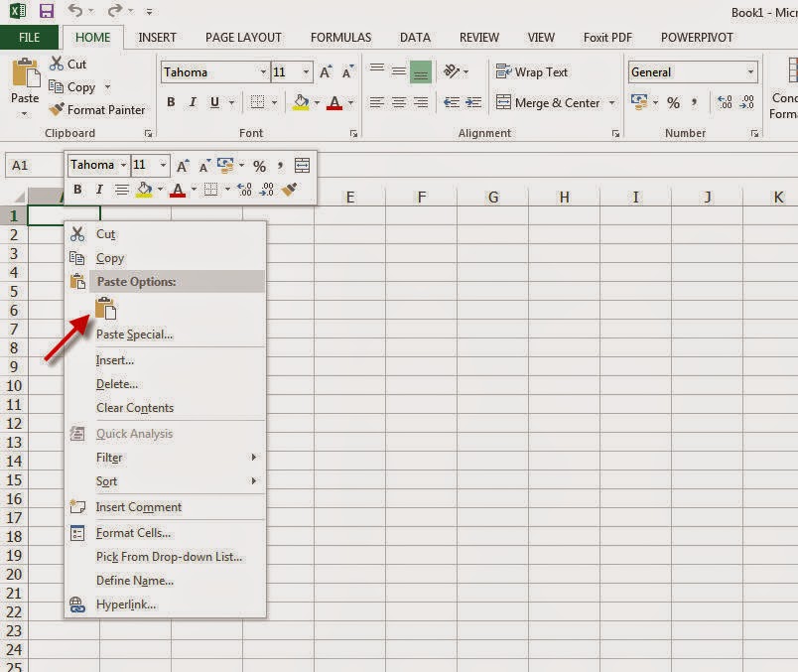Open mini toolbar font size dropdown
798x672 pixels.
coord(163,165)
